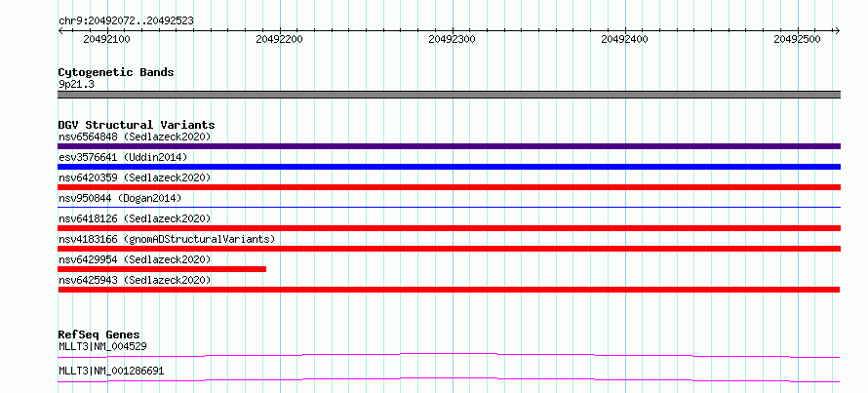Click the chr9:20492072..20492523 region label
This screenshot has height=393, width=868.
[x=126, y=21]
